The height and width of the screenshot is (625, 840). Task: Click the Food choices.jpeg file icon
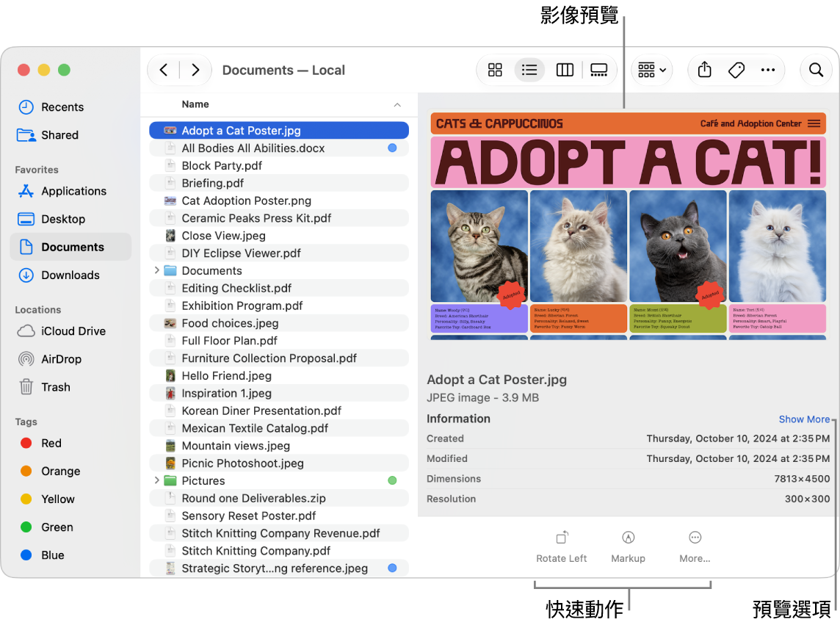coord(170,323)
